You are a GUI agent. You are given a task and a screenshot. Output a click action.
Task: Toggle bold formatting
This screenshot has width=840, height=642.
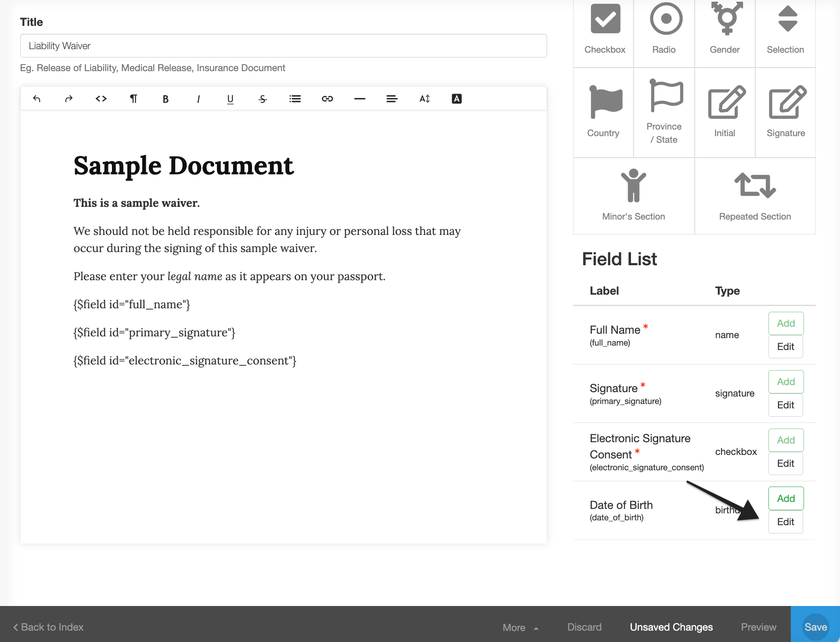(x=166, y=99)
